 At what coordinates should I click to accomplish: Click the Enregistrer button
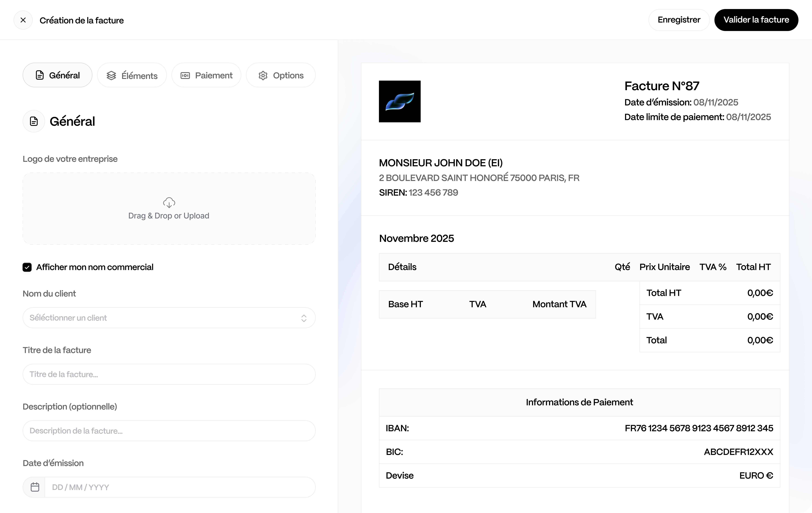click(x=679, y=20)
